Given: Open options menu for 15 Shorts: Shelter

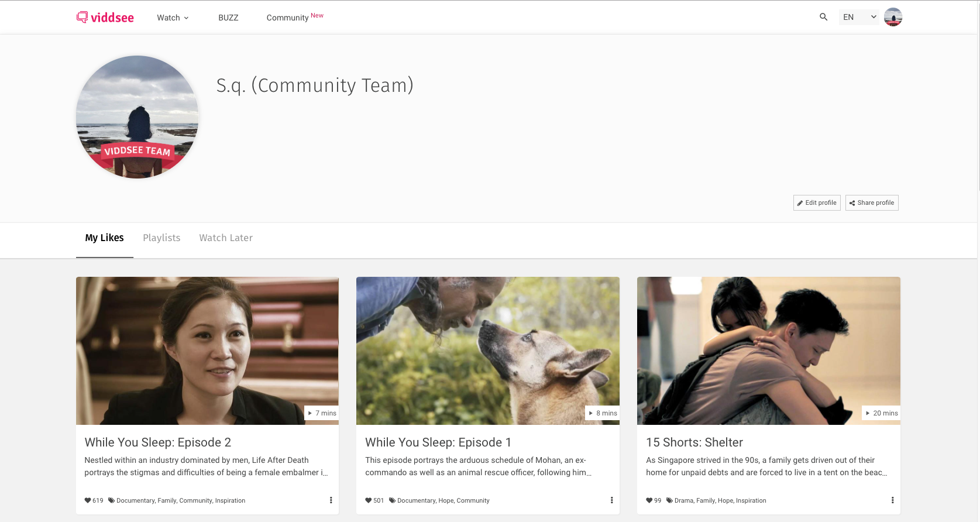Looking at the screenshot, I should click(x=892, y=500).
